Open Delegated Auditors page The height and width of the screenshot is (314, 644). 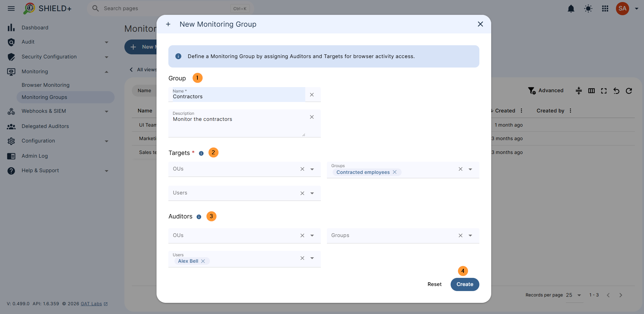[45, 126]
